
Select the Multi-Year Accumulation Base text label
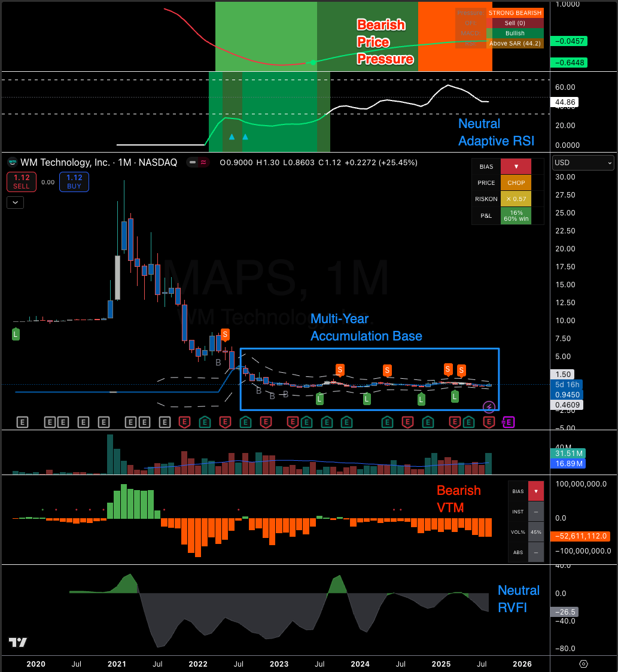click(x=366, y=327)
